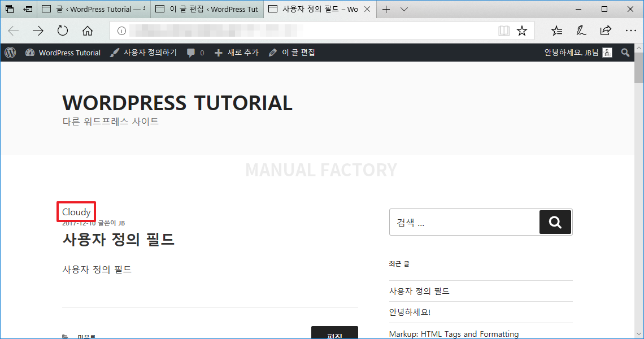
Task: Switch to reading view
Action: [x=504, y=31]
